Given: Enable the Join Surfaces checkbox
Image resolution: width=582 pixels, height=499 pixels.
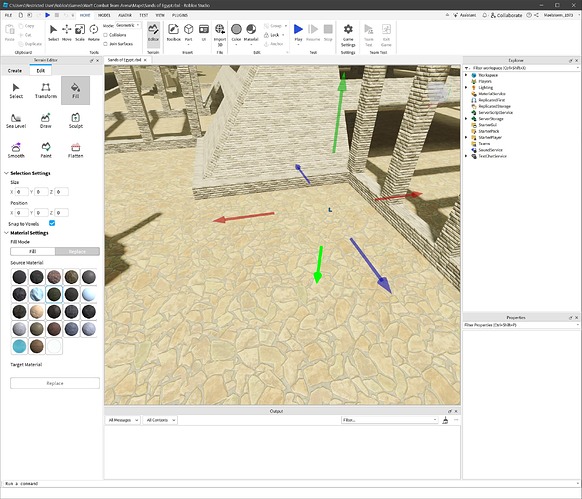Looking at the screenshot, I should [105, 44].
